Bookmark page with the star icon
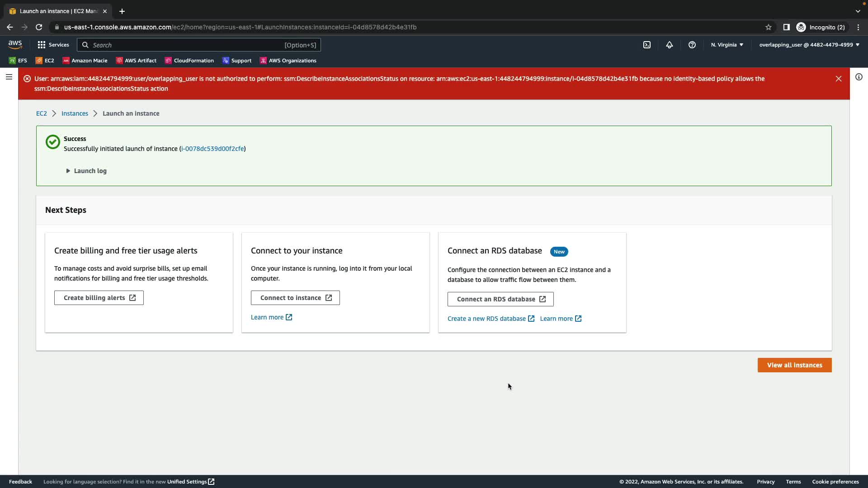This screenshot has width=868, height=488. pos(769,27)
